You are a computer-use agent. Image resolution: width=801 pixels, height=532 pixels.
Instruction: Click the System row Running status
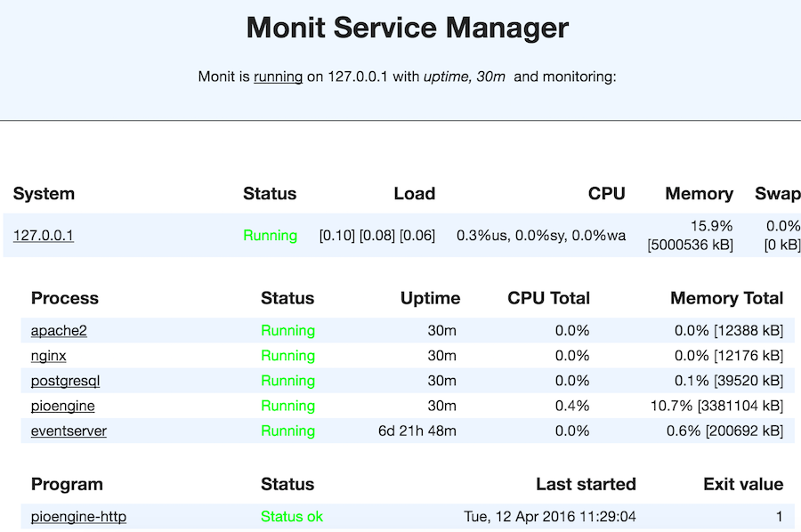point(270,236)
